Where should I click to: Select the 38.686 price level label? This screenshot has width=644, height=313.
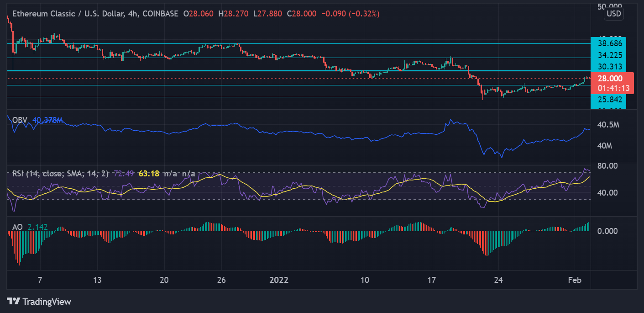[609, 44]
